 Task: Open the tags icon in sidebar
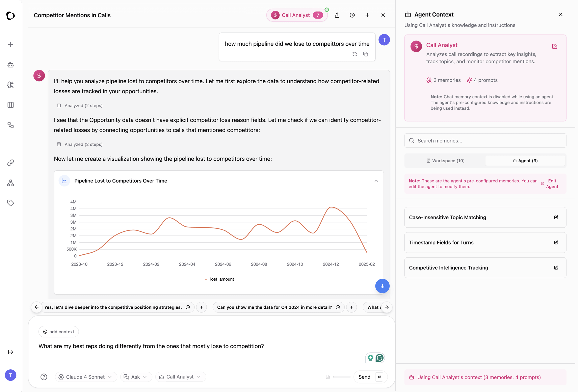10,203
